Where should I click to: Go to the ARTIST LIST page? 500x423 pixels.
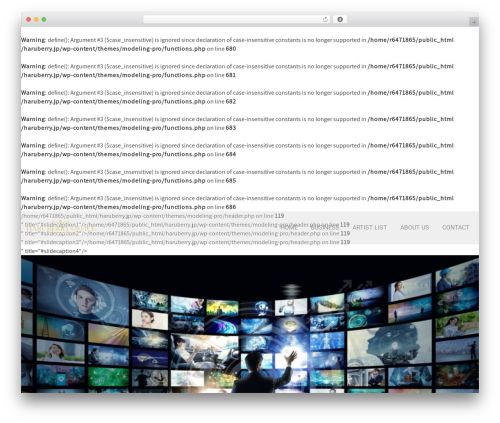(x=370, y=228)
